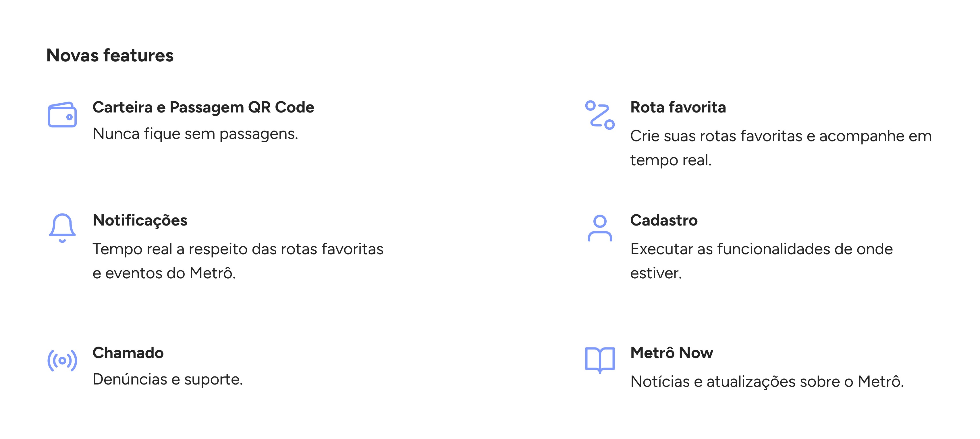Click the user profile icon for Cadastro
Image resolution: width=980 pixels, height=439 pixels.
[599, 228]
